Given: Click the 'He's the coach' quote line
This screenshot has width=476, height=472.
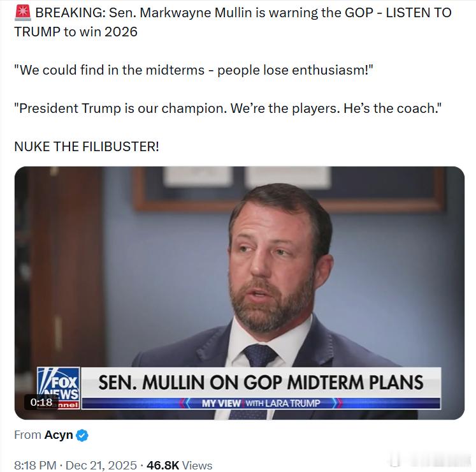Looking at the screenshot, I should point(227,108).
